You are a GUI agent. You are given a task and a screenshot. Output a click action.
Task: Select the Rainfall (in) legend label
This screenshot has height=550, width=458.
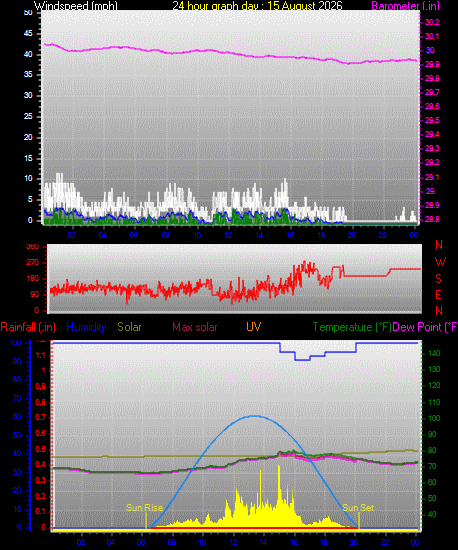[x=28, y=327]
